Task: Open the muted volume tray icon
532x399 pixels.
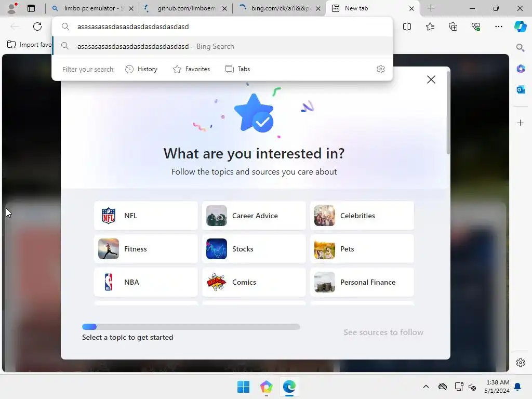Action: pyautogui.click(x=472, y=387)
